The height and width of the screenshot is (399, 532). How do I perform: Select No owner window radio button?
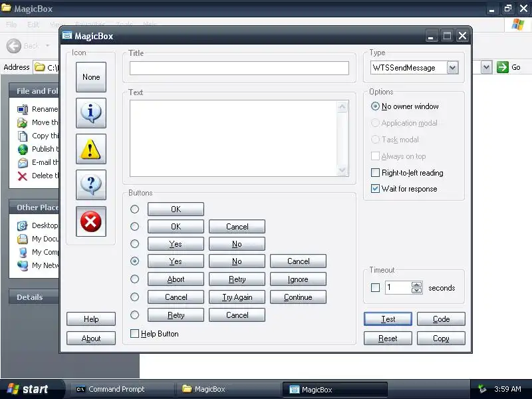pyautogui.click(x=375, y=106)
